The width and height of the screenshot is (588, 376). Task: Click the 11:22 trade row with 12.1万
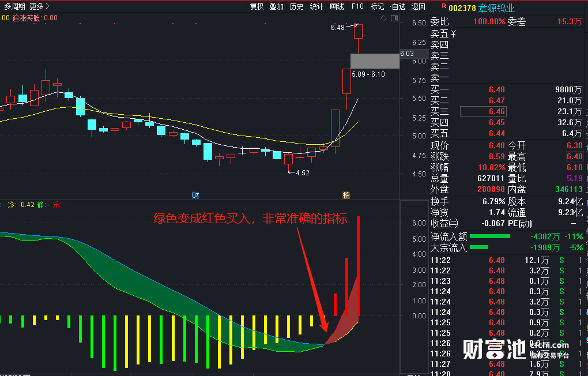point(507,260)
